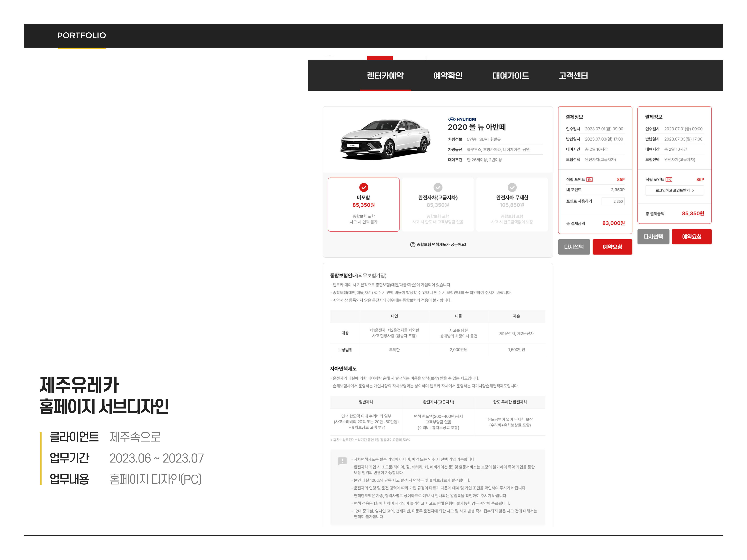Click the question mark help icon
The height and width of the screenshot is (560, 747).
point(412,245)
